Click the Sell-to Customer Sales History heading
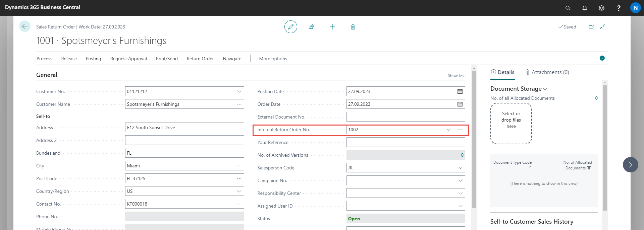The image size is (644, 230). (532, 222)
